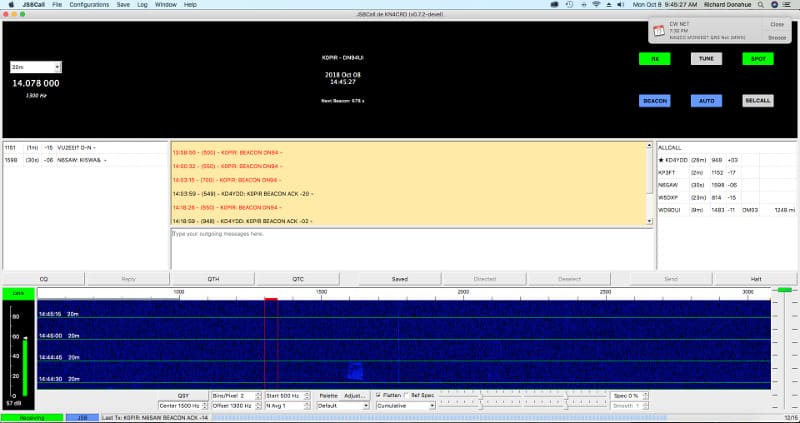800x423 pixels.
Task: Click the Adjust... palette button
Action: coord(355,395)
